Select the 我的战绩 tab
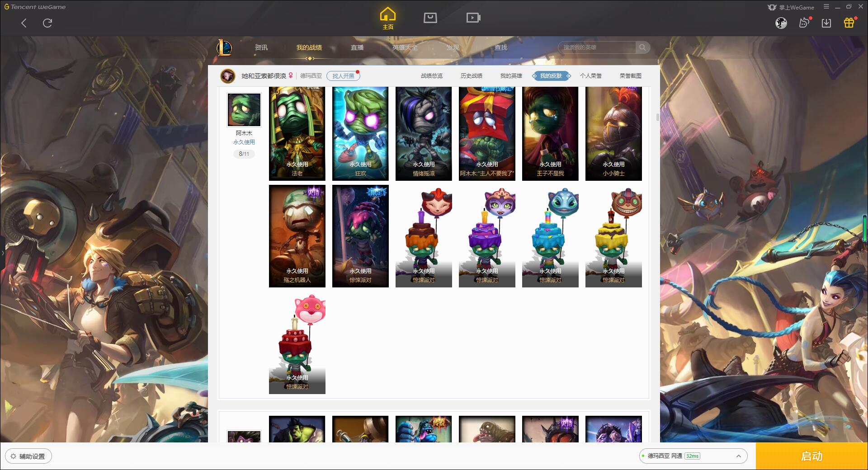 [309, 47]
